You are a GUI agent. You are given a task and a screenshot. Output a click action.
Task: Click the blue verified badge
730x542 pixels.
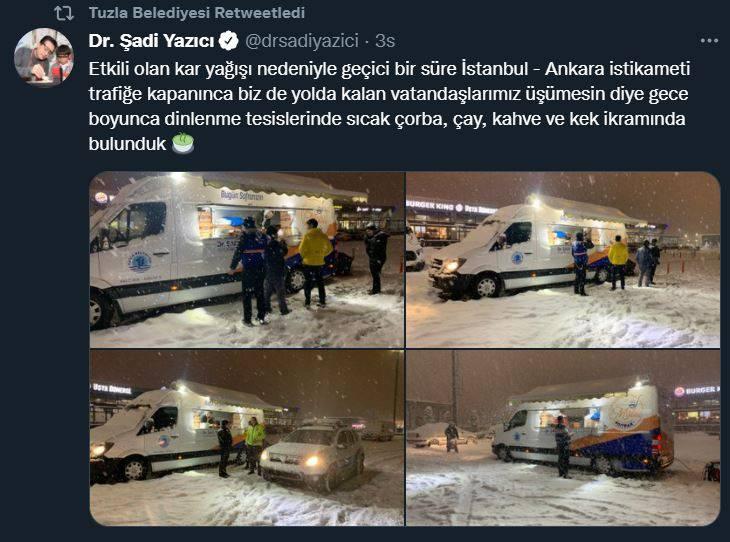[229, 41]
